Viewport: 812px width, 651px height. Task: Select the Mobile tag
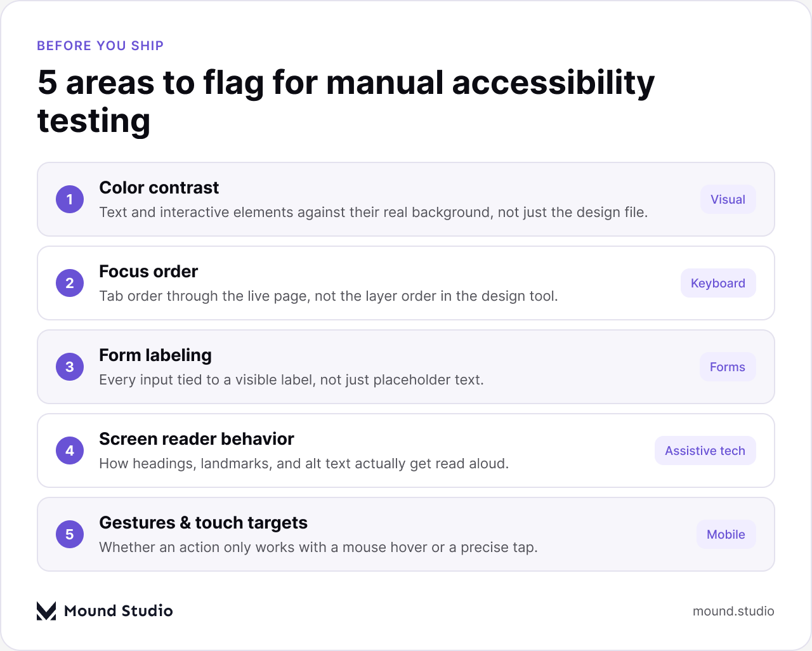[726, 534]
